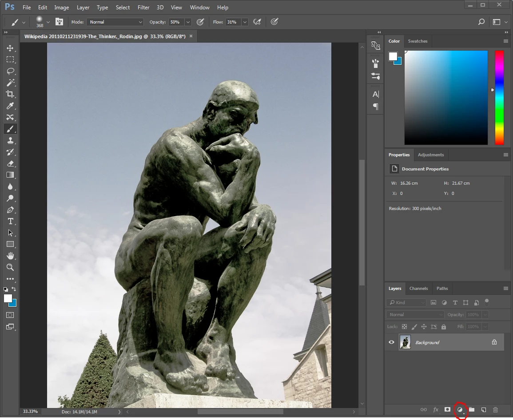Click the Background layer thumbnail
The width and height of the screenshot is (513, 420).
click(406, 342)
